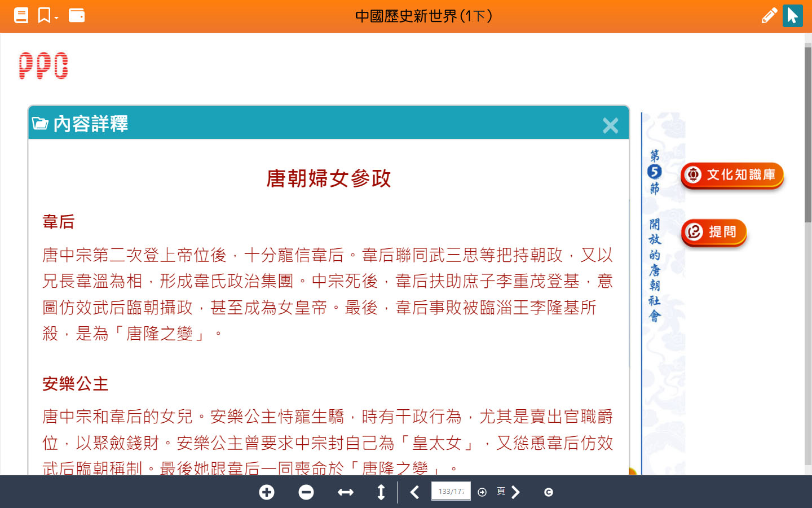Image resolution: width=812 pixels, height=508 pixels.
Task: Fit page to height
Action: tap(381, 492)
